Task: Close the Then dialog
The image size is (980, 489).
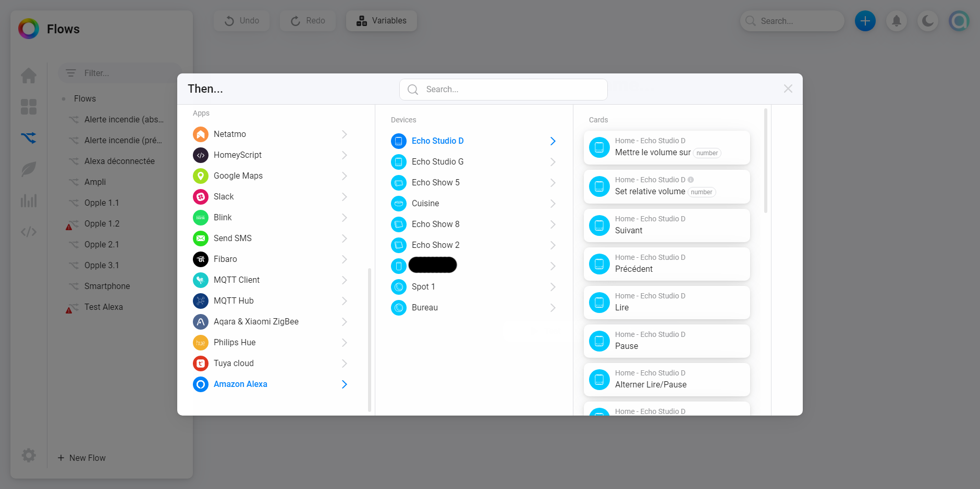Action: [x=788, y=89]
